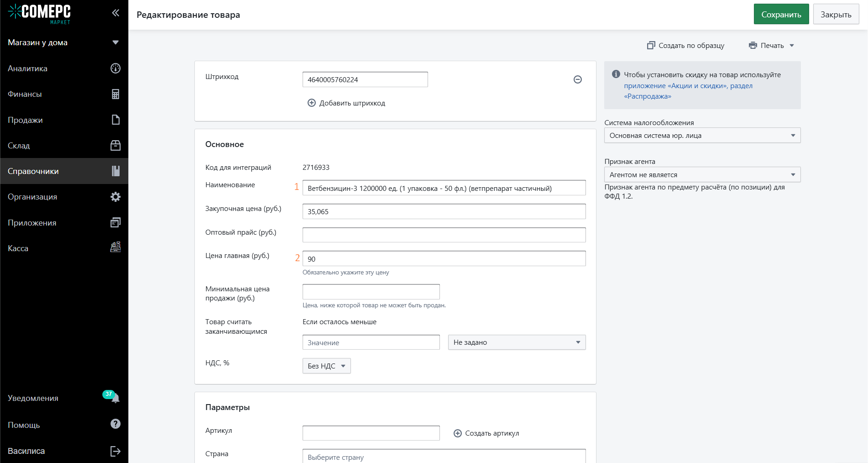Open Уведомления in the sidebar
The height and width of the screenshot is (463, 868).
pyautogui.click(x=33, y=398)
